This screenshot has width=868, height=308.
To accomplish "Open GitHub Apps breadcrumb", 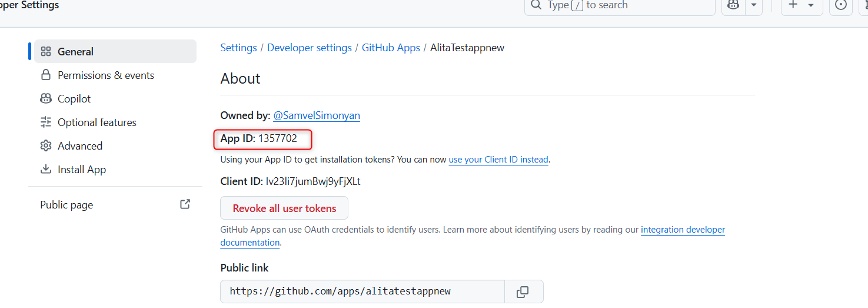I will tap(391, 48).
